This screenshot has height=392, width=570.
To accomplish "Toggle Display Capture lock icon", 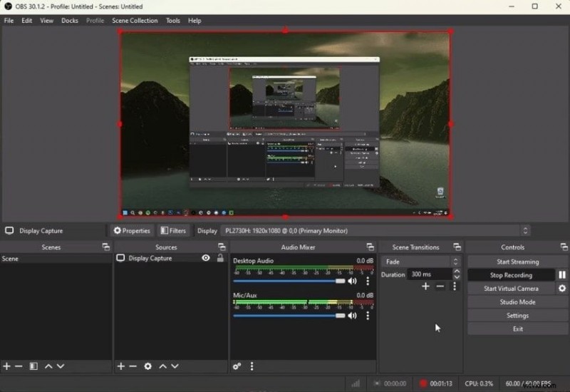I will click(220, 258).
